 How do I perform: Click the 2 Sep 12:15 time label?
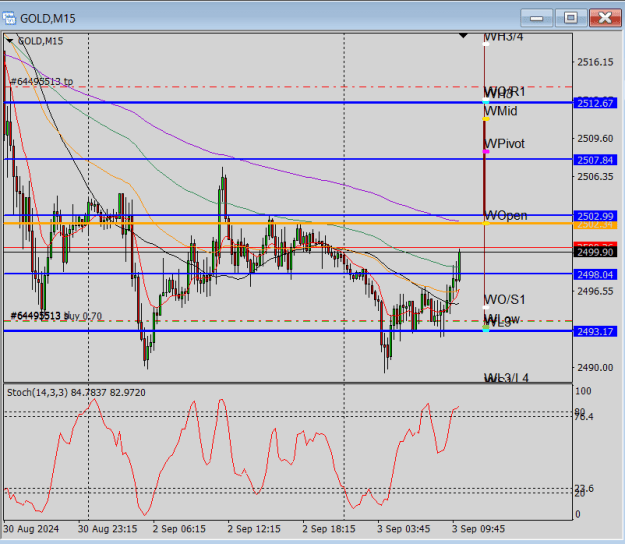point(254,529)
